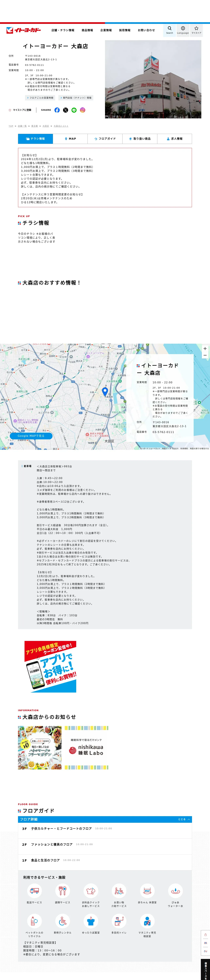Open the 採用情報 menu

125,30
